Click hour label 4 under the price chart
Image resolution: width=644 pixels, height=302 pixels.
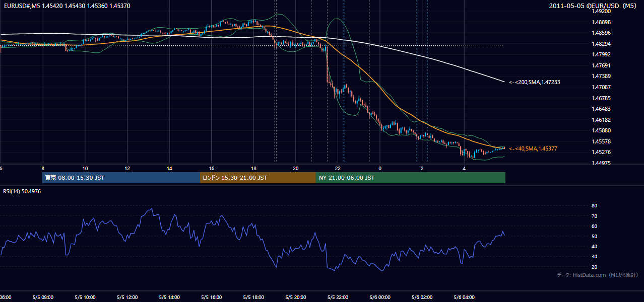tap(464, 168)
